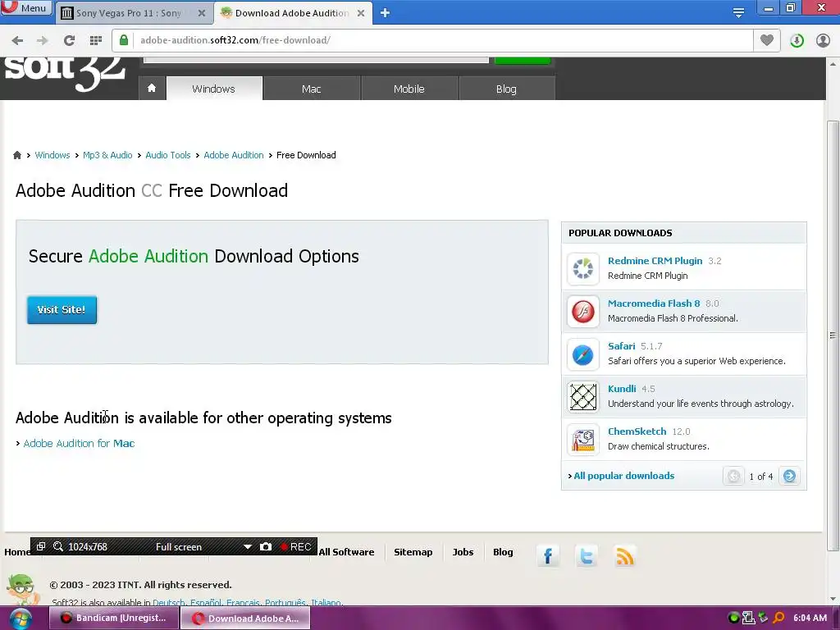The height and width of the screenshot is (630, 840).
Task: Reload the page with the refresh icon
Action: 69,40
